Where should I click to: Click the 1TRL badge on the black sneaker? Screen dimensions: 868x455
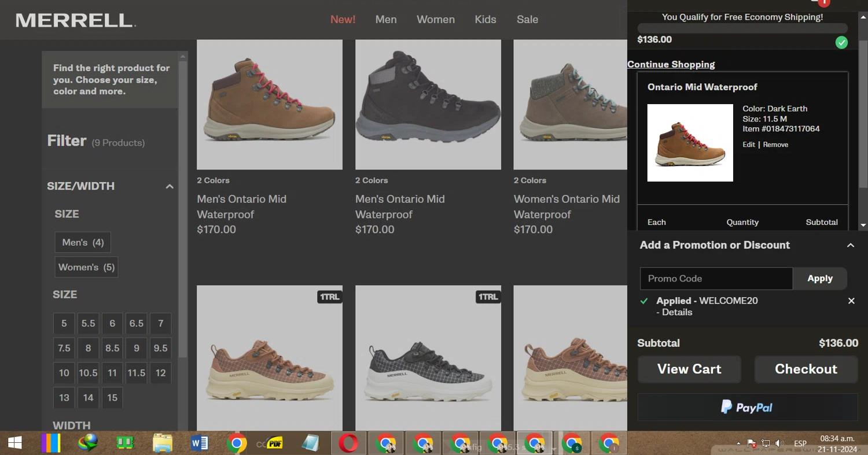point(487,297)
